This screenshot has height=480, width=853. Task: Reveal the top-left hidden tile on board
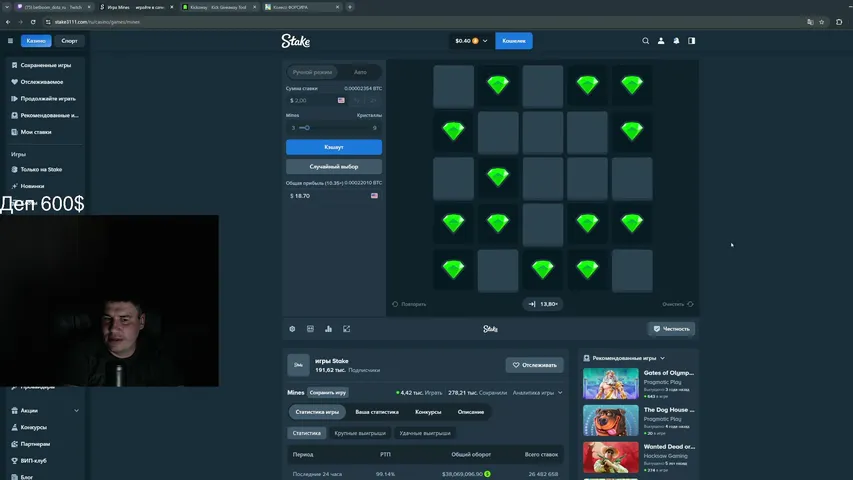pos(454,87)
